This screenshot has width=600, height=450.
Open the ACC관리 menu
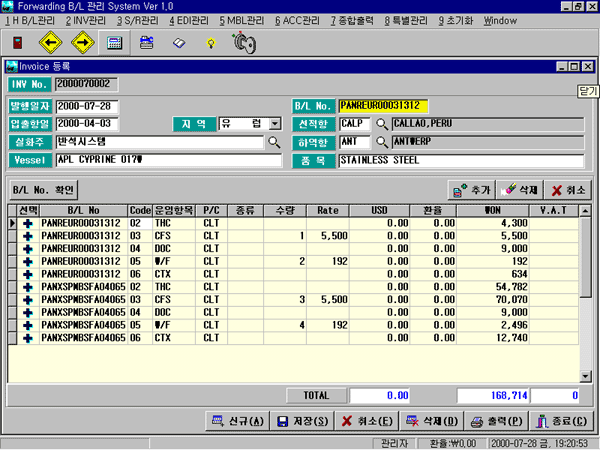point(297,21)
